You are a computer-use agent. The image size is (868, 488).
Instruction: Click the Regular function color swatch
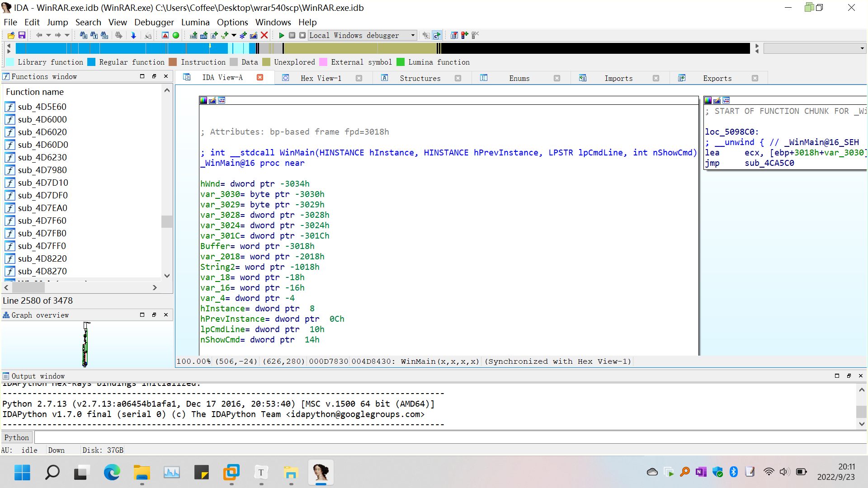click(x=91, y=62)
